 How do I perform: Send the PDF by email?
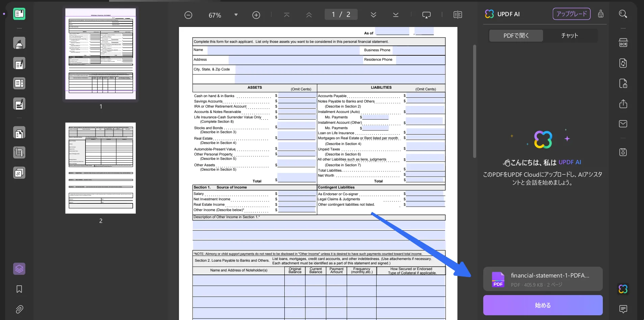click(x=623, y=124)
